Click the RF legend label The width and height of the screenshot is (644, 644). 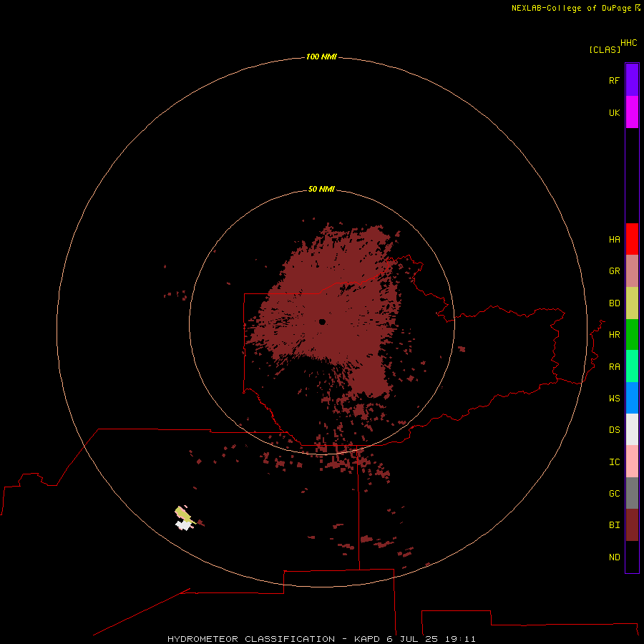(x=614, y=80)
